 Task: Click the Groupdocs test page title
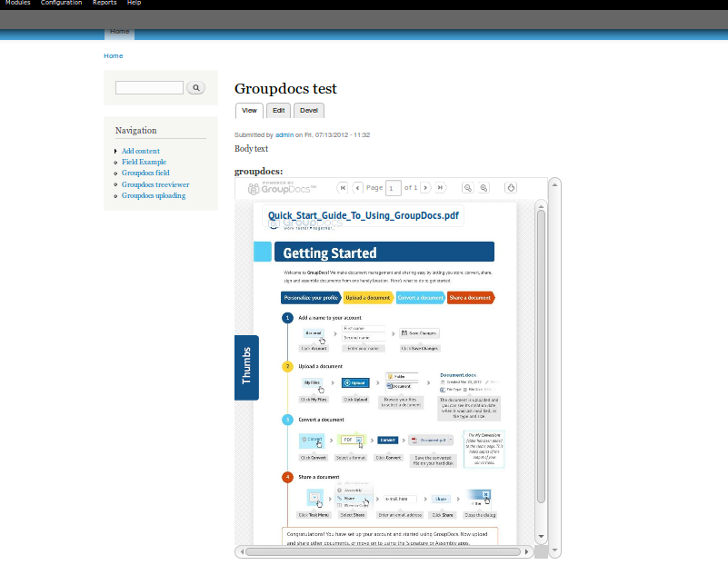tap(285, 89)
